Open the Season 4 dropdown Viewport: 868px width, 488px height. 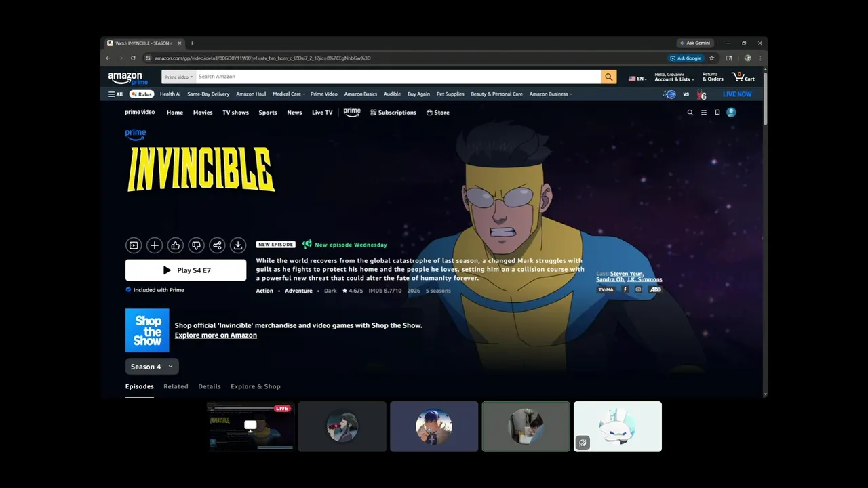click(x=152, y=367)
